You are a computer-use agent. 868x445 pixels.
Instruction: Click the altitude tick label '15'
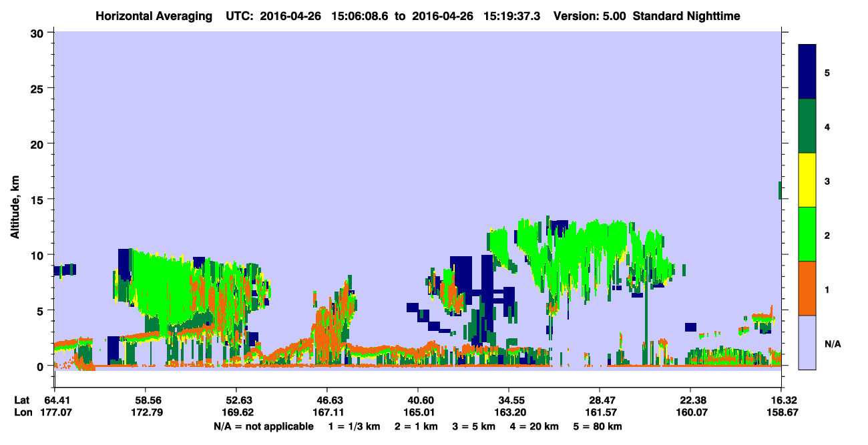(39, 199)
